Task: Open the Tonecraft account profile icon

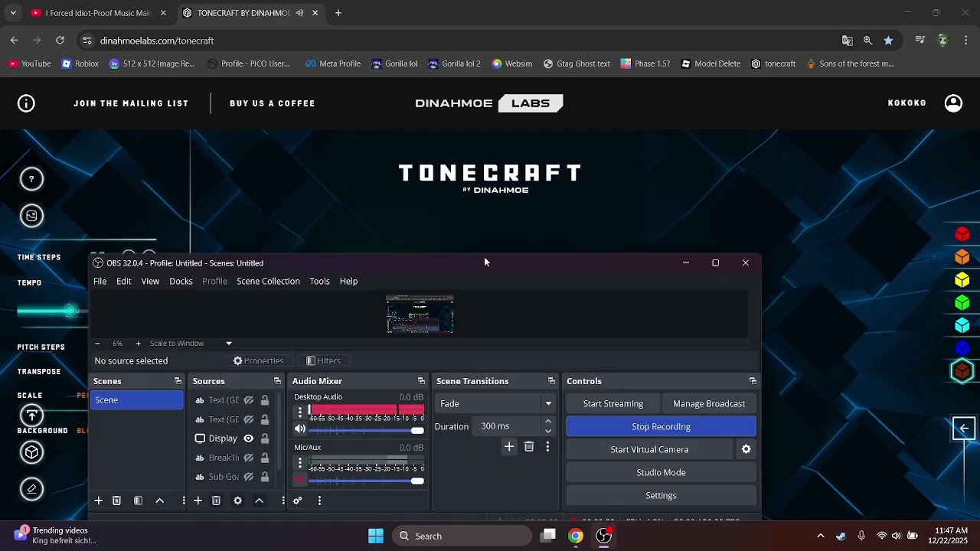Action: [x=953, y=103]
